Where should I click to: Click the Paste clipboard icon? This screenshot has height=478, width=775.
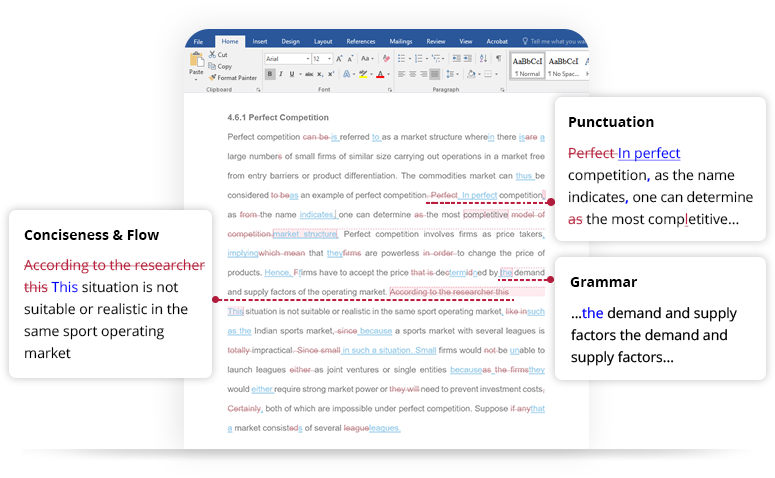[197, 60]
